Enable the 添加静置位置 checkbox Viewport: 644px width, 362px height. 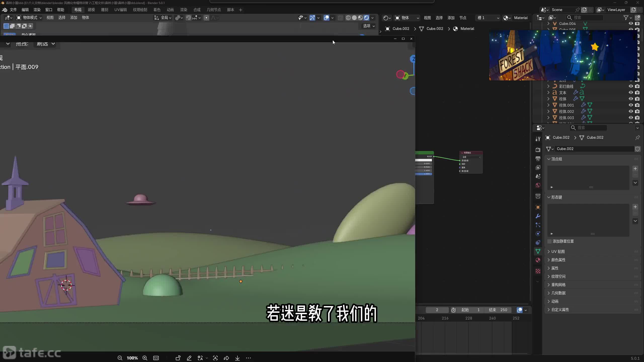(550, 241)
